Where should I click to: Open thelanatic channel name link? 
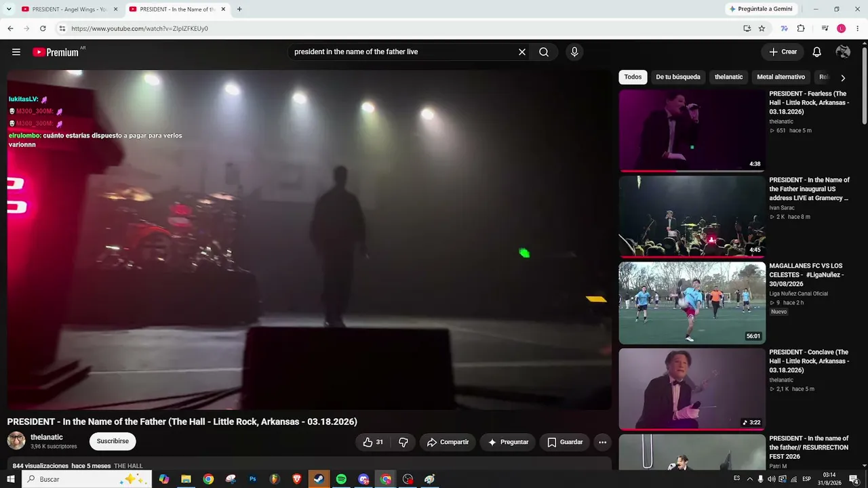(47, 437)
